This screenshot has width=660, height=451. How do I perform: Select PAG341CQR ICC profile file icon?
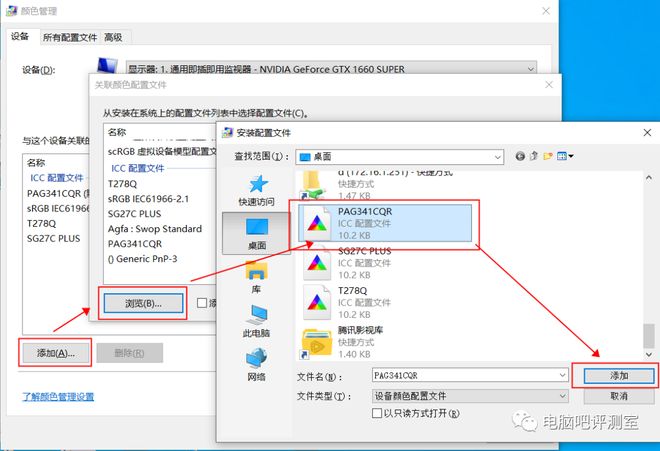click(317, 223)
